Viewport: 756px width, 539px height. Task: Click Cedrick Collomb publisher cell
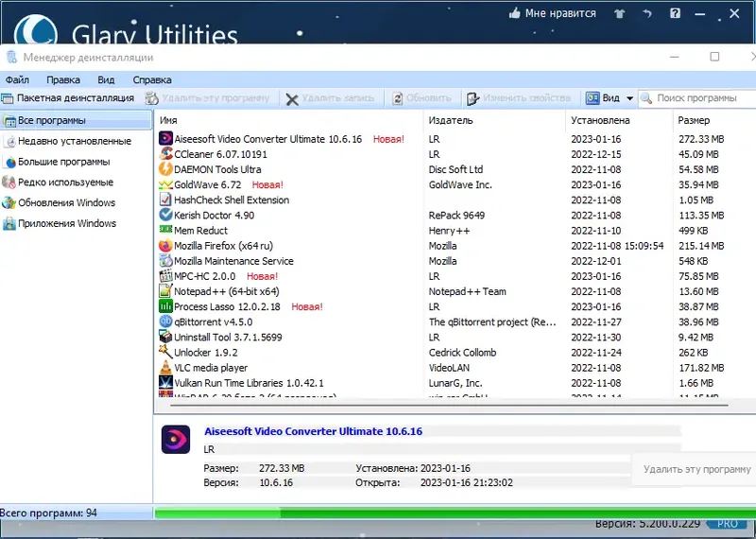pos(462,353)
